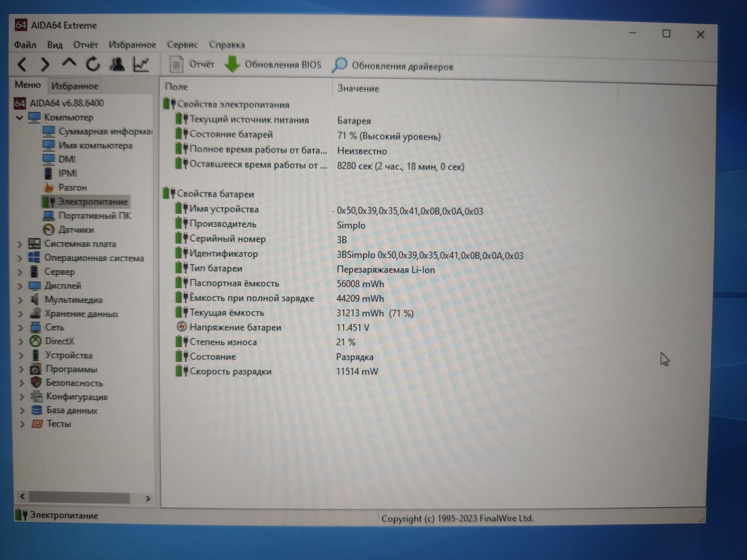Viewport: 747px width, 560px height.
Task: Click the Безопасность shield icon
Action: 36,382
